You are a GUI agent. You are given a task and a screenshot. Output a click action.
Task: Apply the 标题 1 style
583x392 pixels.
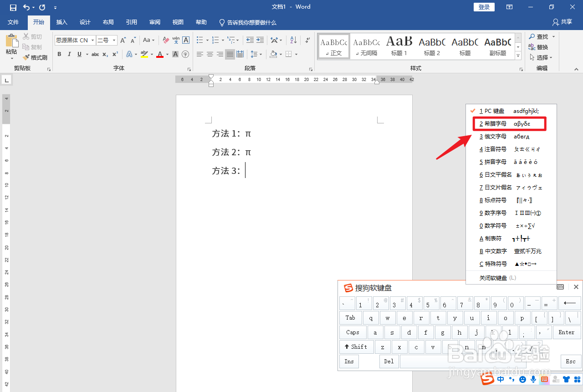coord(399,46)
